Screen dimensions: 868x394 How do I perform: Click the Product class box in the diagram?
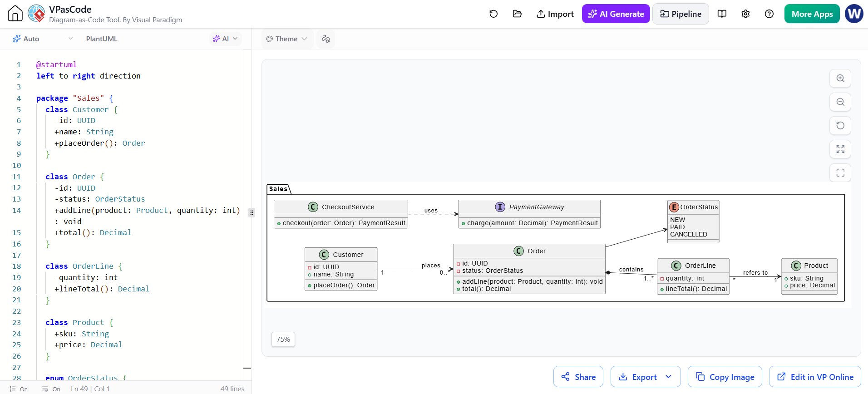809,276
